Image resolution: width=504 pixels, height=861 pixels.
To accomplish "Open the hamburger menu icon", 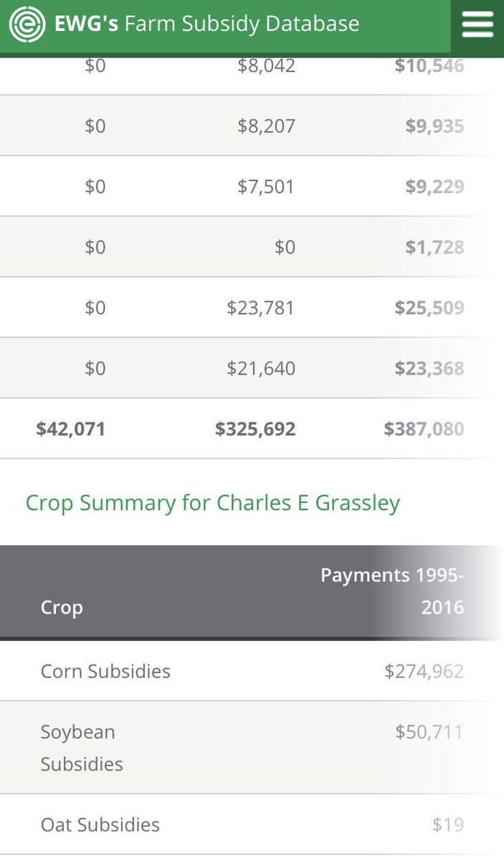I will 477,25.
